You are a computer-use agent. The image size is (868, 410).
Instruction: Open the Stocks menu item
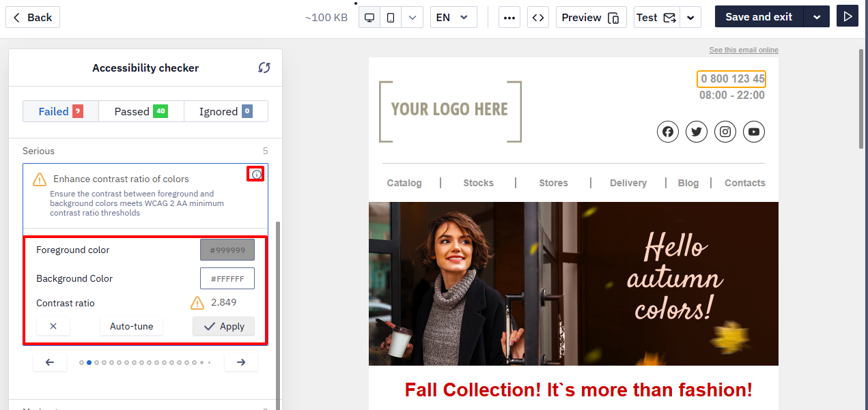[x=478, y=183]
